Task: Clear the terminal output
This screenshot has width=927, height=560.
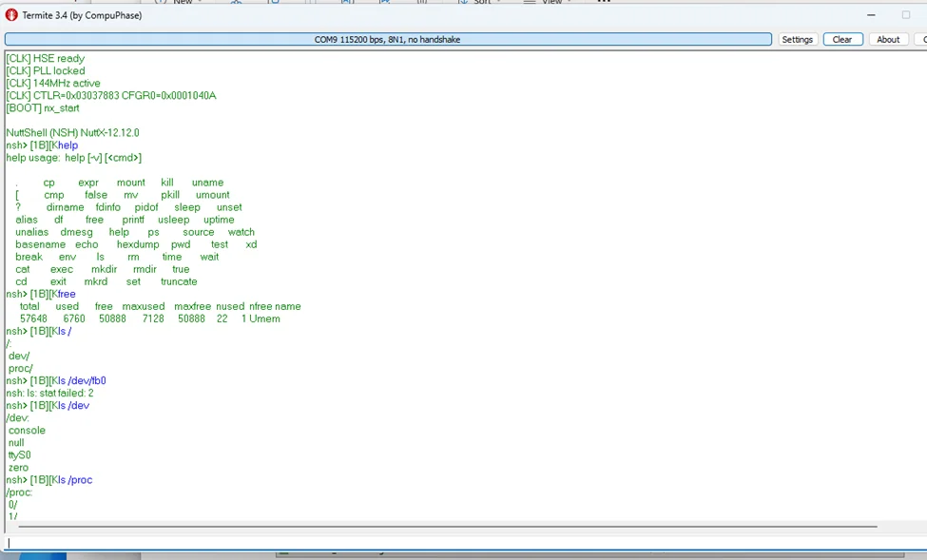Action: (x=842, y=40)
